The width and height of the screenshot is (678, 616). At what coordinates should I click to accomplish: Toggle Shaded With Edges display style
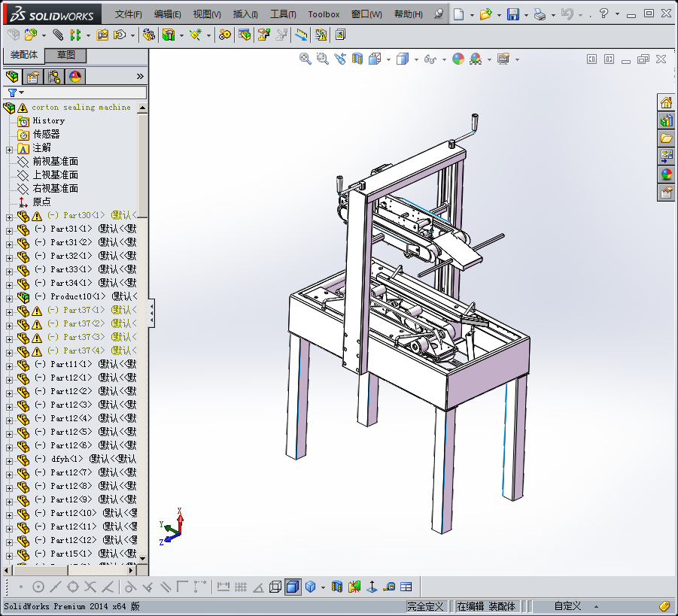pyautogui.click(x=293, y=587)
